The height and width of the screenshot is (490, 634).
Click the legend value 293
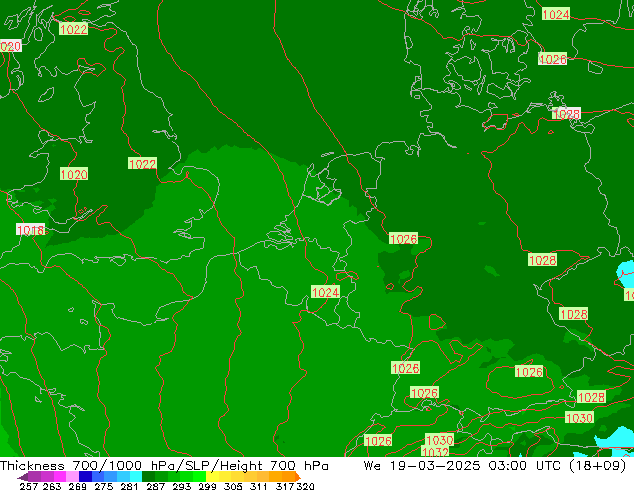(x=182, y=486)
